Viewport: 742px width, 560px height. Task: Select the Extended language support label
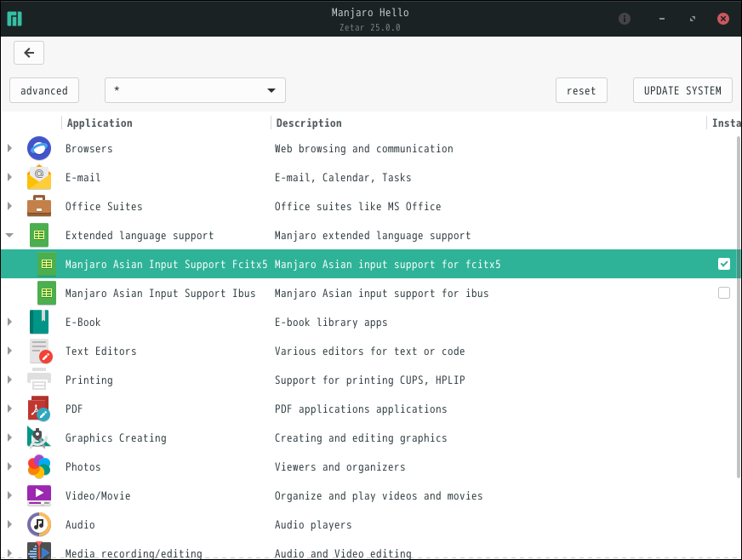[x=140, y=235]
